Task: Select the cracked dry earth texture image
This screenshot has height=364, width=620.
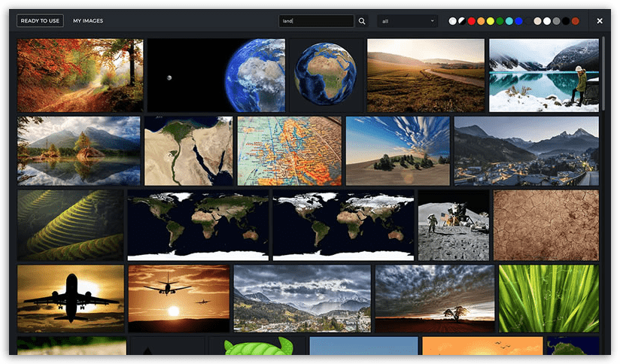Action: [546, 225]
